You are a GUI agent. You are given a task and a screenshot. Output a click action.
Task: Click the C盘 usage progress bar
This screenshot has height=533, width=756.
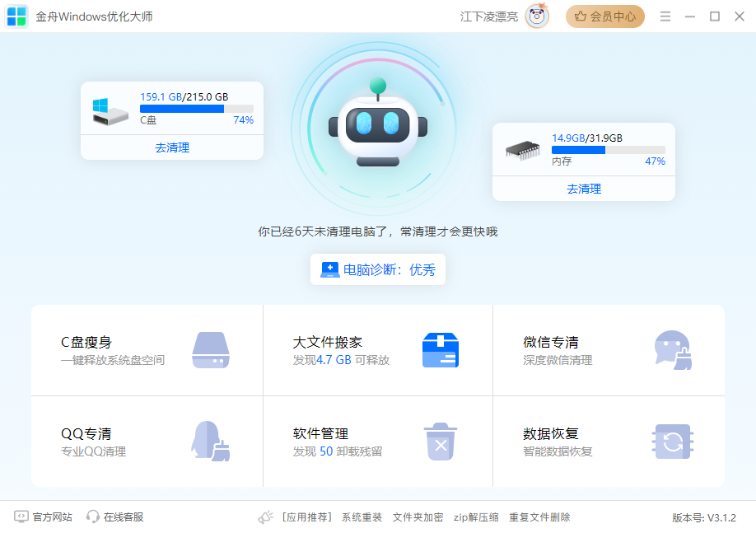pos(197,109)
